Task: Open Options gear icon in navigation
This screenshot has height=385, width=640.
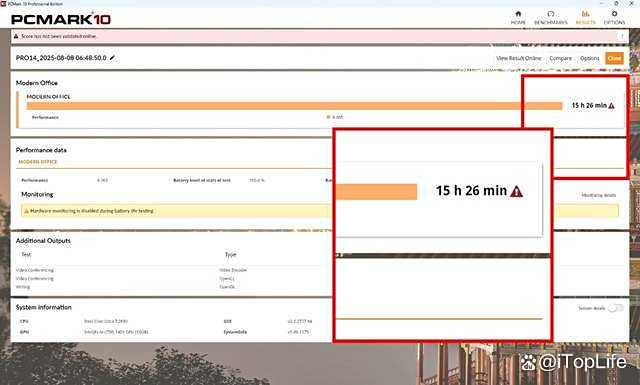Action: coord(614,14)
